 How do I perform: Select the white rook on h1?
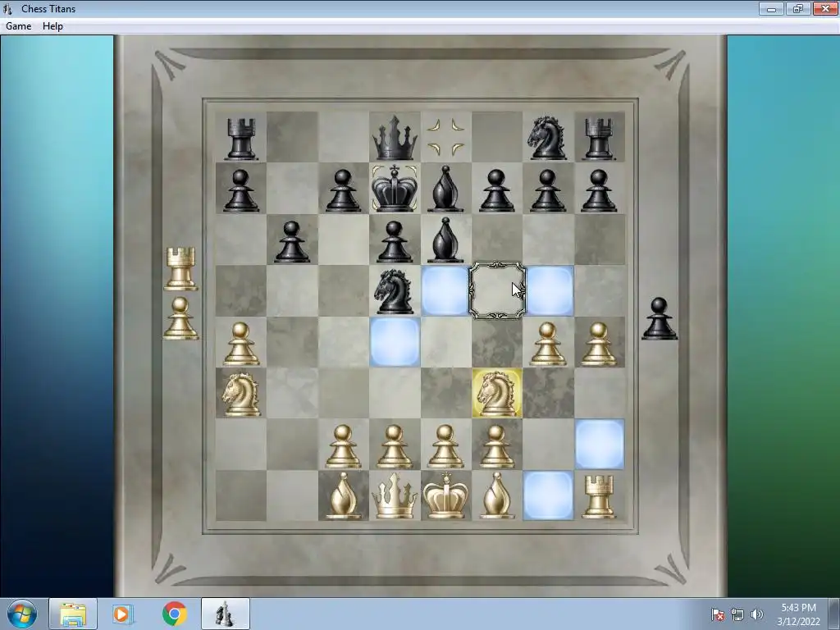[x=598, y=496]
